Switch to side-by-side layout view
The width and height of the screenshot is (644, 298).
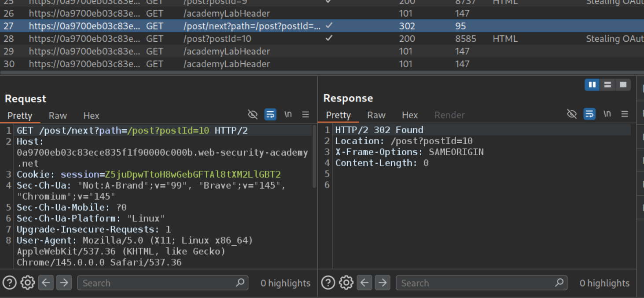click(x=592, y=85)
